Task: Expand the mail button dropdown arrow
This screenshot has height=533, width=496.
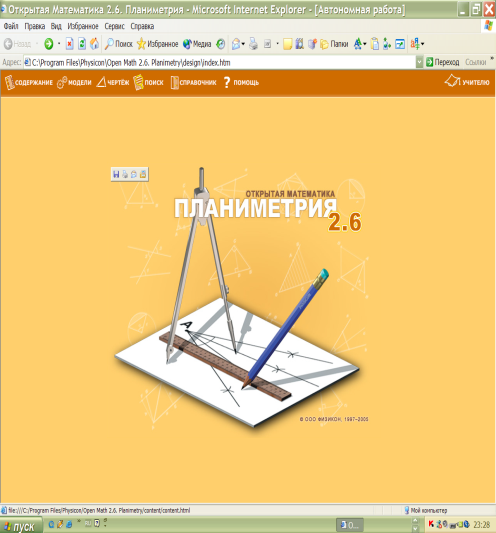Action: pos(243,44)
